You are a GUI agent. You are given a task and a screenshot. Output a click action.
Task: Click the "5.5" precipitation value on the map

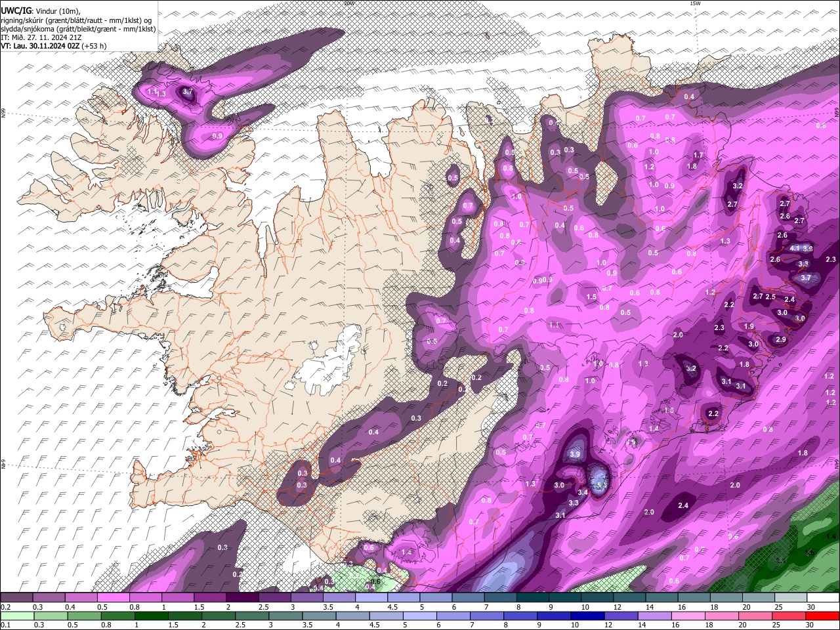click(601, 484)
